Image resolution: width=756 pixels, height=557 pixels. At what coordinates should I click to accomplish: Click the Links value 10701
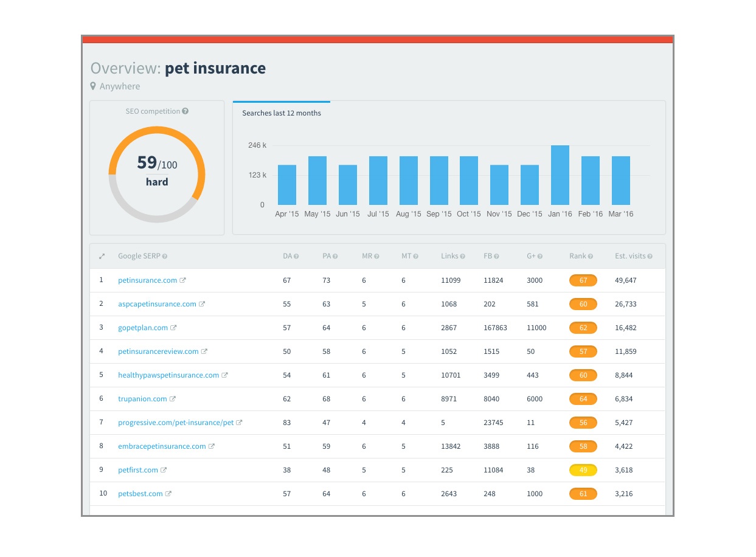pos(451,375)
